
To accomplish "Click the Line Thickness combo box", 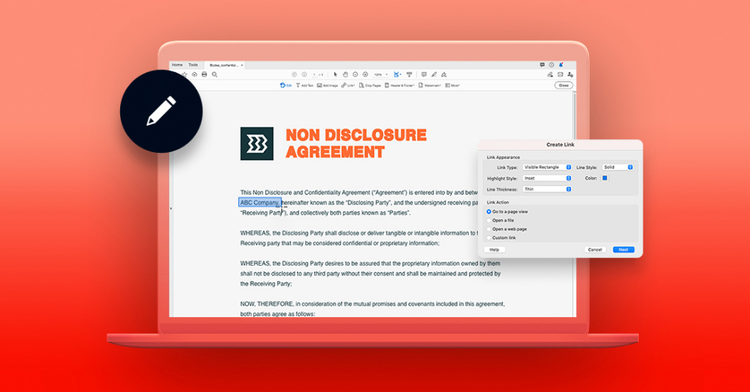I will click(x=547, y=189).
